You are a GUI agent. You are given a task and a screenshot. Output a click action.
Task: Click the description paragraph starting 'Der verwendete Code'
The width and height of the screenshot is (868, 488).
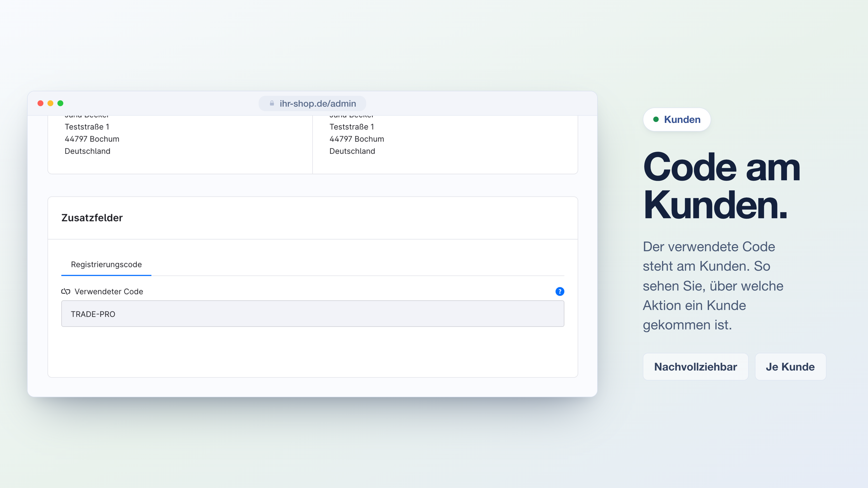pos(713,286)
